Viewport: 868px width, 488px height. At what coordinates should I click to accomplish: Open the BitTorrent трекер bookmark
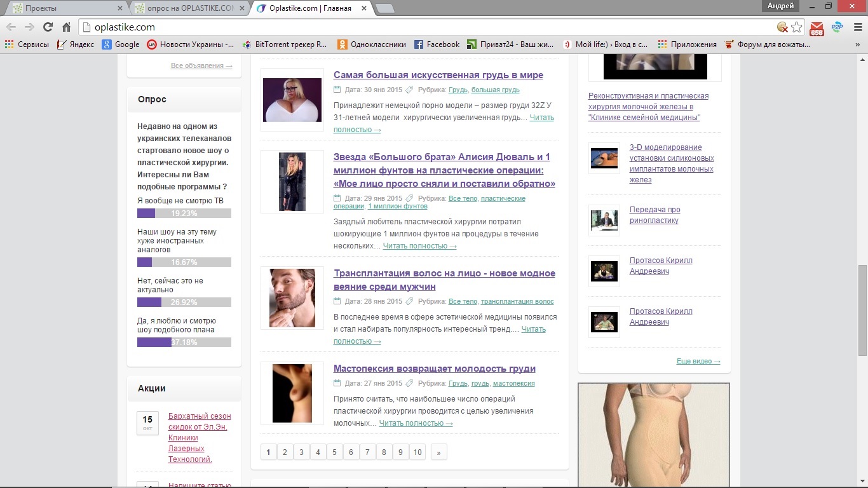tap(285, 44)
